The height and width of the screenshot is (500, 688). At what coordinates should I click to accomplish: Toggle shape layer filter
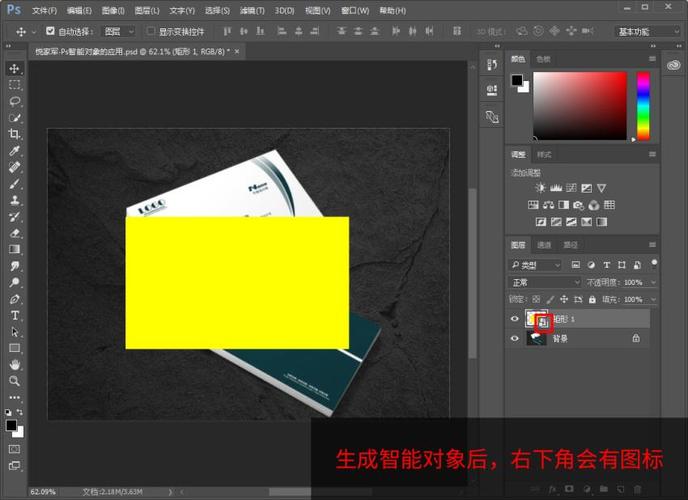[x=622, y=265]
